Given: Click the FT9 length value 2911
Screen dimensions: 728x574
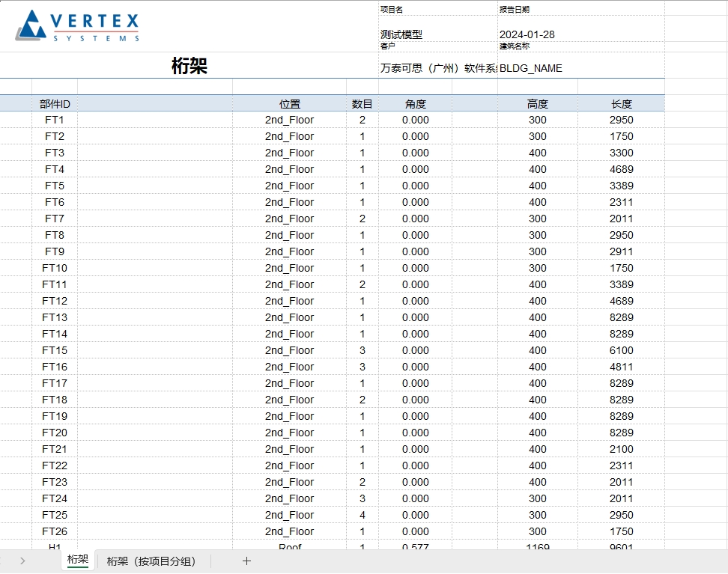Looking at the screenshot, I should 621,251.
